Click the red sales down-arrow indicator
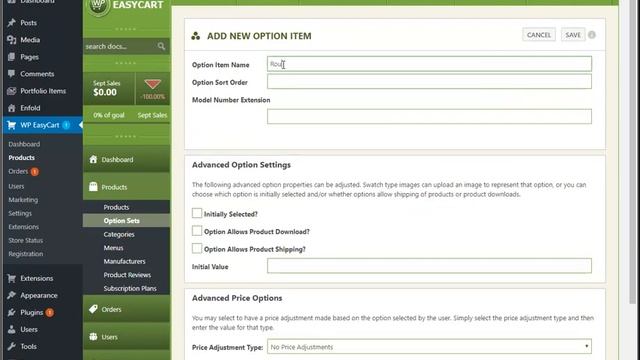Screen dimensions: 640x360 tap(153, 84)
